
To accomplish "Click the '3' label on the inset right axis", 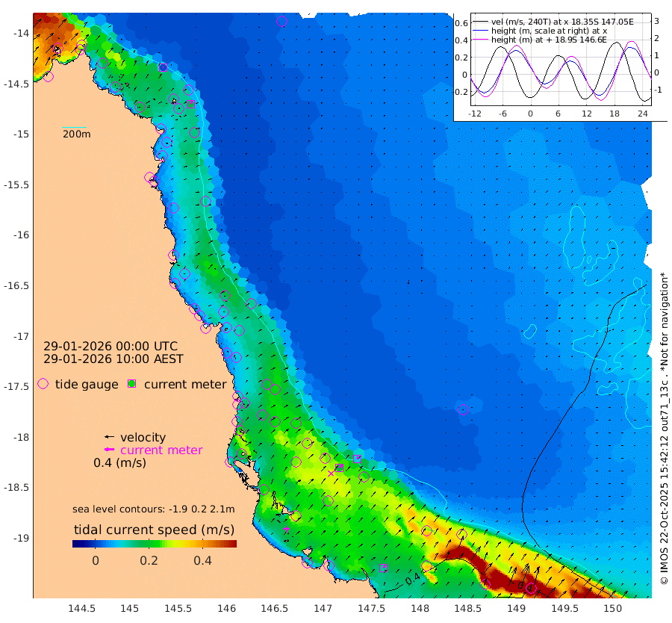I will (x=656, y=21).
